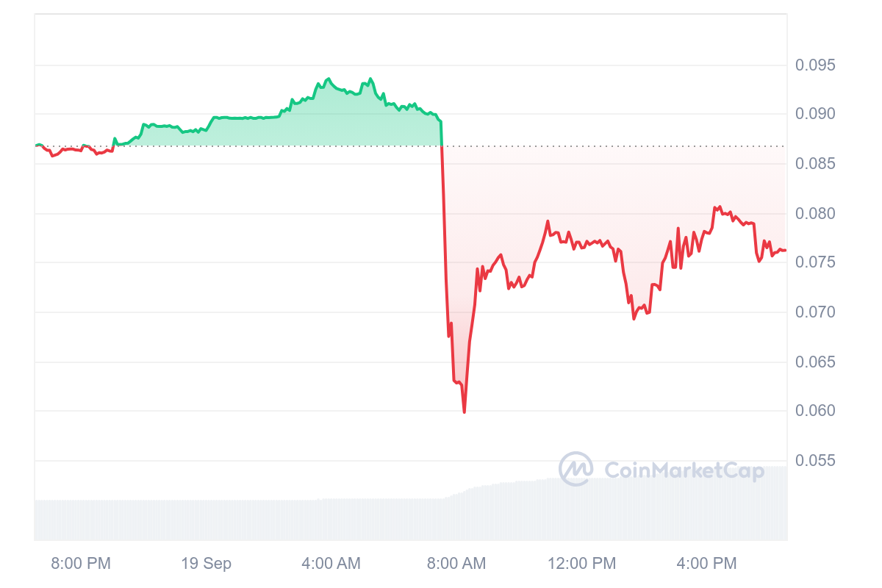Click the 0.070 price axis label
Image resolution: width=882 pixels, height=588 pixels.
[815, 312]
